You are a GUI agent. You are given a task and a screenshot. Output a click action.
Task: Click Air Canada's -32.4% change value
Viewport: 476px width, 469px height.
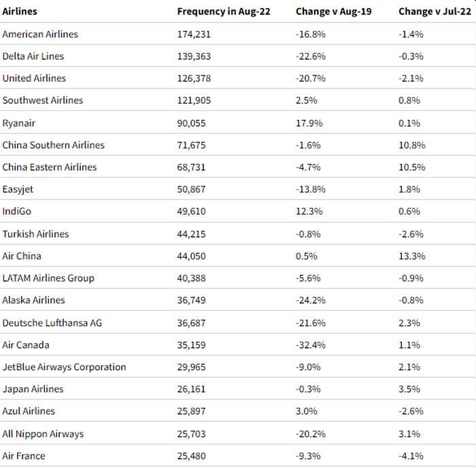click(x=311, y=345)
